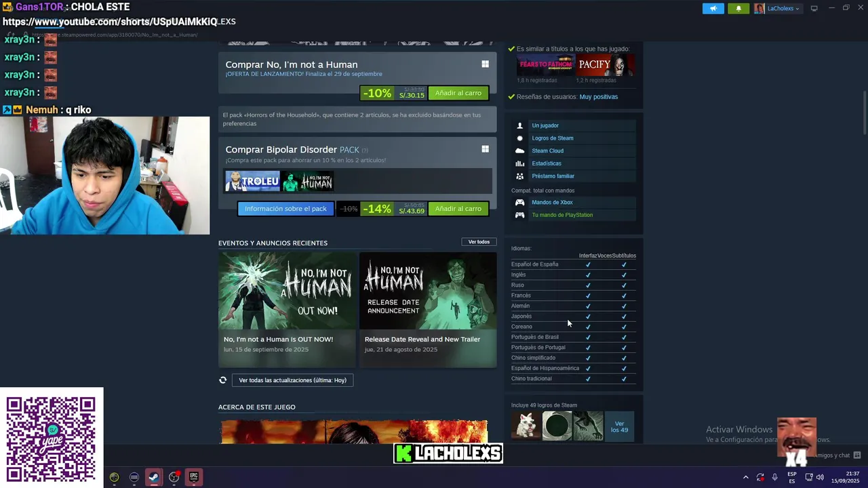Click the white cat achievement thumbnail
The width and height of the screenshot is (868, 488).
pos(526,427)
